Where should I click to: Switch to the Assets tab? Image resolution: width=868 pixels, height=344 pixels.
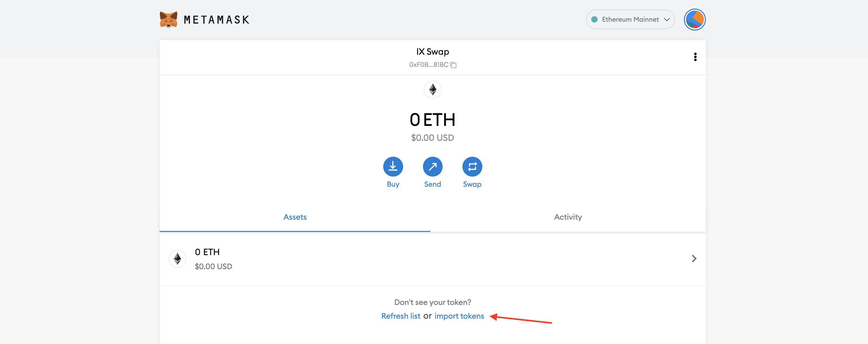click(x=295, y=217)
